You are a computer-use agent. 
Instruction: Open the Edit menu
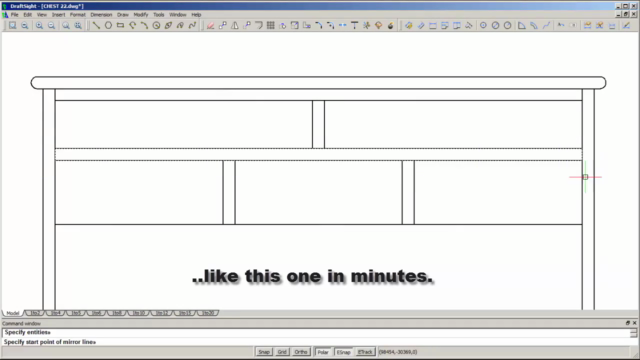click(27, 15)
